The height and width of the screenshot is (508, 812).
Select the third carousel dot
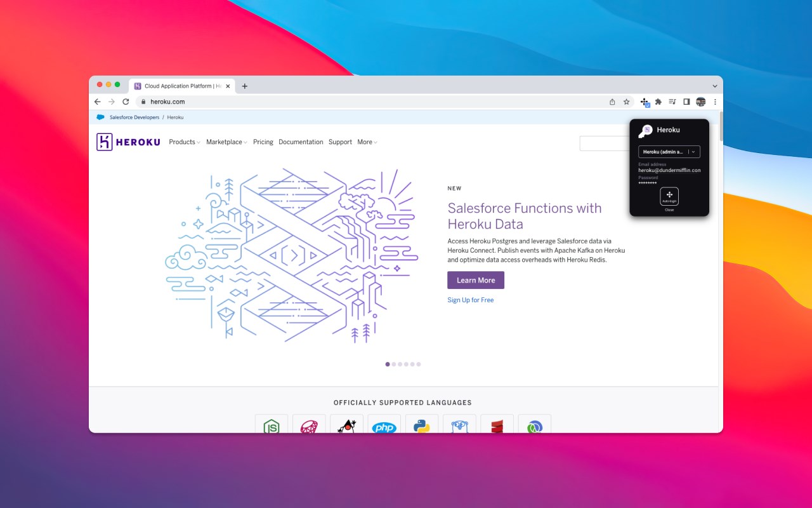[400, 364]
